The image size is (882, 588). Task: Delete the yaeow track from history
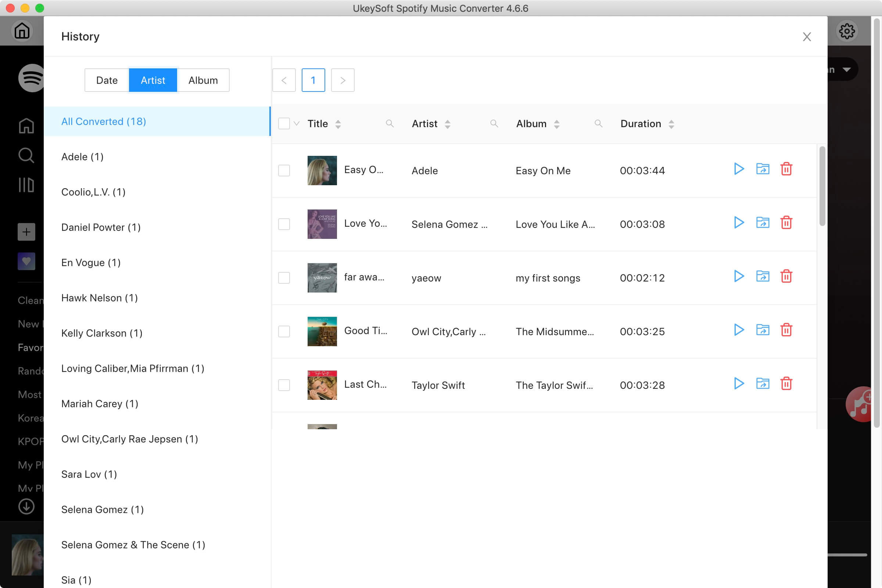click(786, 276)
